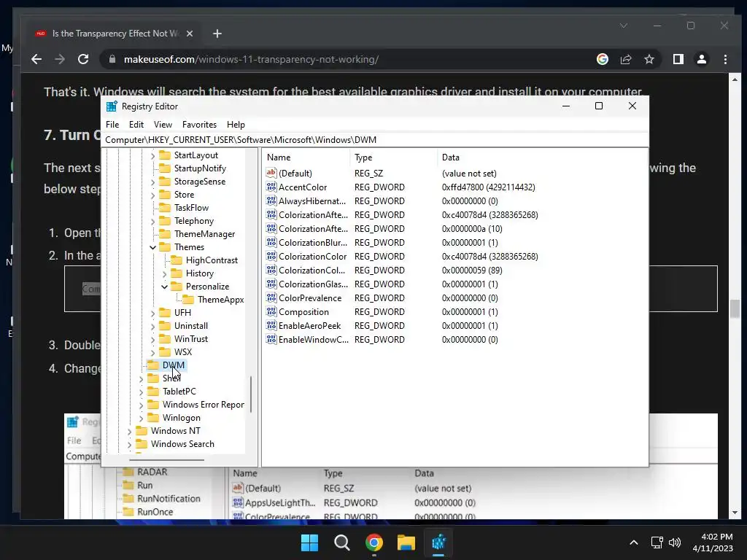Open Chrome profile icon
Image resolution: width=747 pixels, height=560 pixels.
[701, 59]
